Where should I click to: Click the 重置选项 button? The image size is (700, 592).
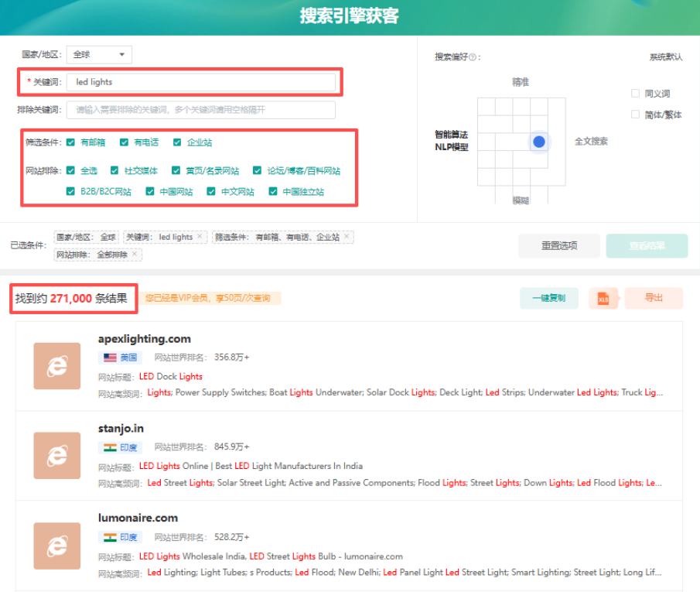[559, 246]
